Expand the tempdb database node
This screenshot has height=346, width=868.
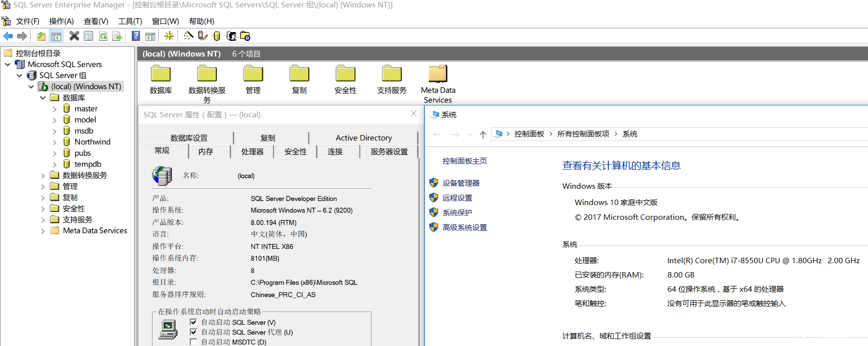click(x=55, y=164)
